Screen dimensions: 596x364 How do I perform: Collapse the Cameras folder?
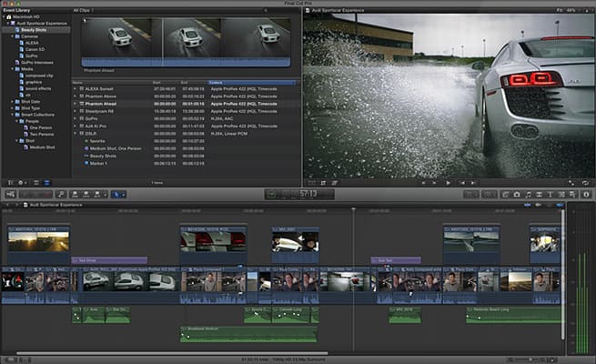click(12, 36)
